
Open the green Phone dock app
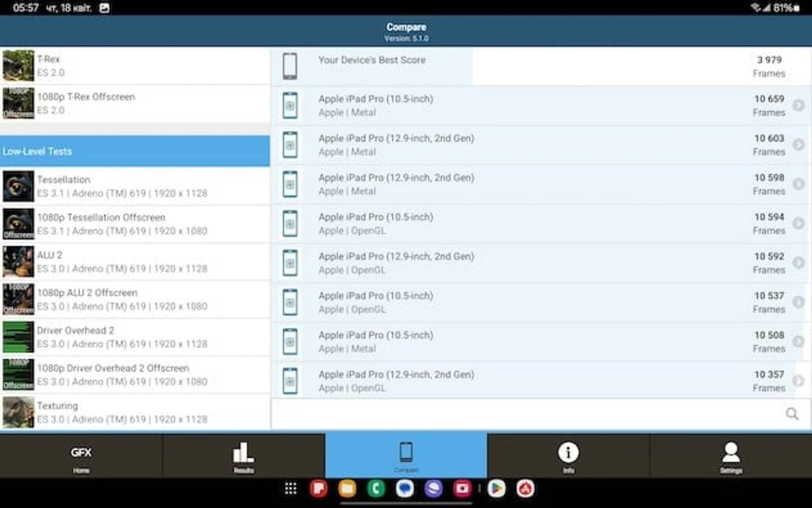coord(376,489)
